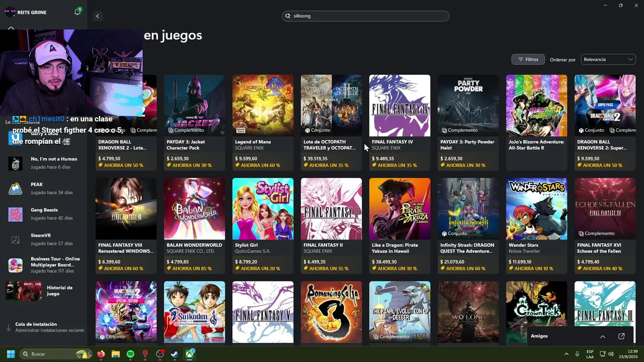Open PEAK in recently played list
This screenshot has width=644, height=362.
[44, 189]
